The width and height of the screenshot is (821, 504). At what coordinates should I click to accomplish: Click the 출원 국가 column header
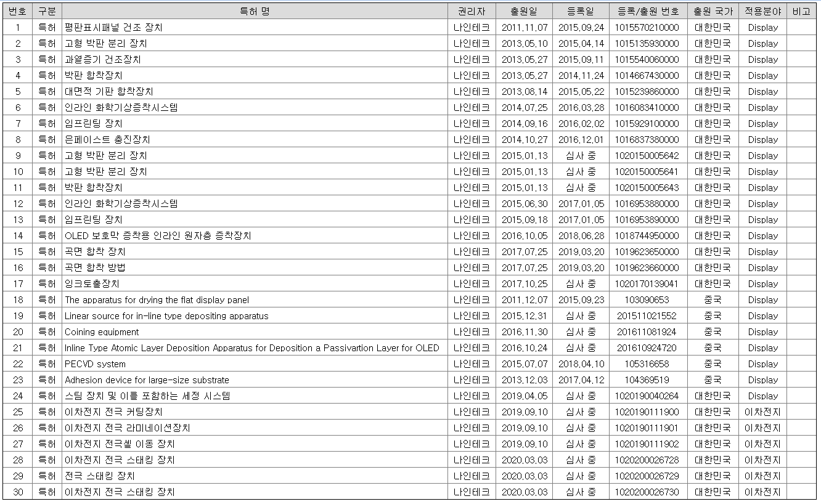(x=713, y=11)
